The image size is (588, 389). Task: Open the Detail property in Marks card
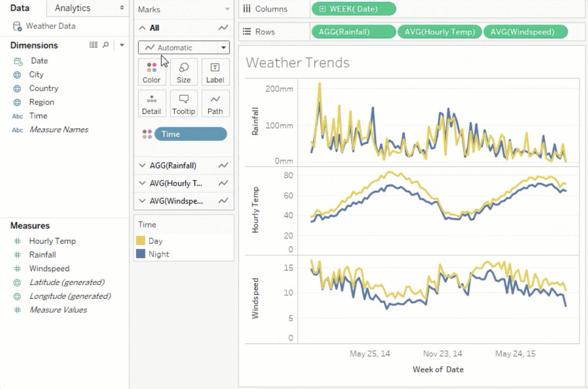click(x=151, y=103)
